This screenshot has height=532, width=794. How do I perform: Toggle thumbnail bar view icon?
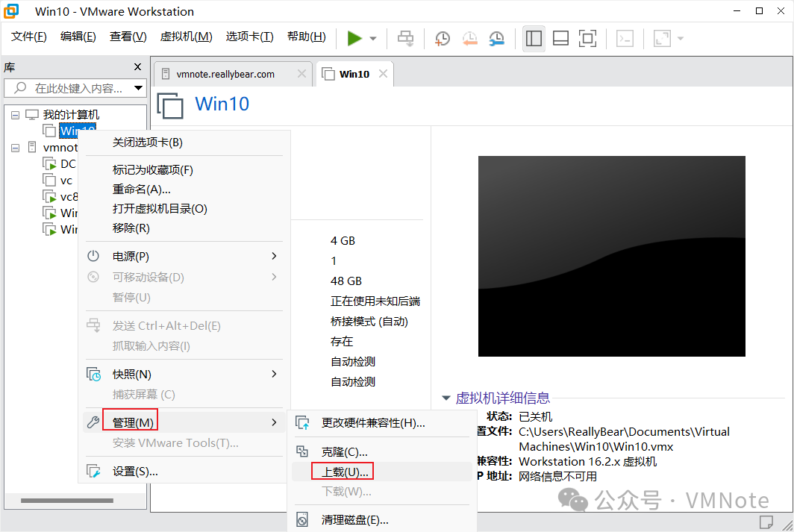(560, 39)
